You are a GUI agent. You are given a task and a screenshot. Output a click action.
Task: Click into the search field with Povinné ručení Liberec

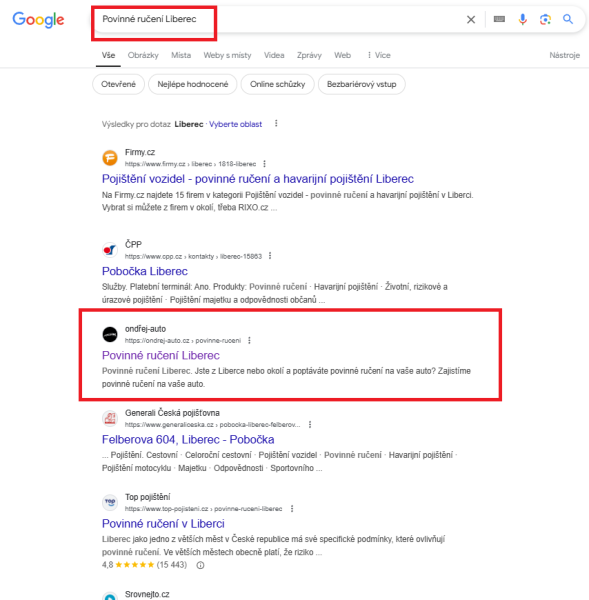[276, 19]
